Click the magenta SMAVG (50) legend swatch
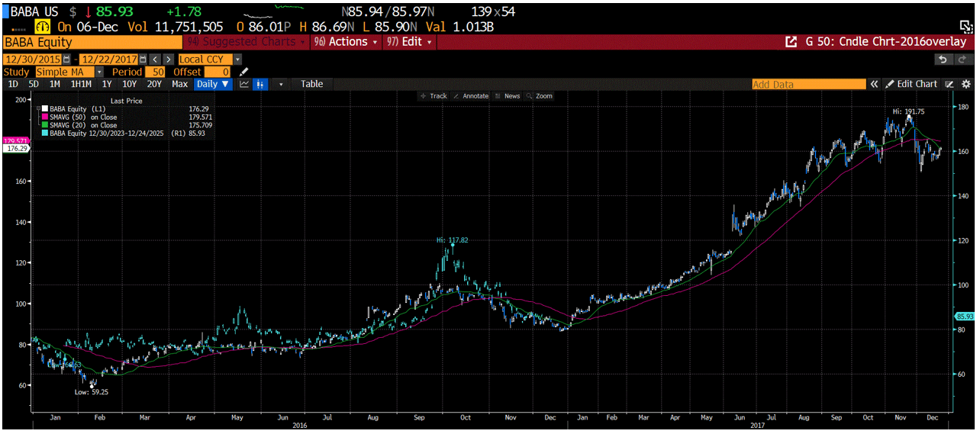Viewport: 980px width, 434px height. [x=45, y=117]
